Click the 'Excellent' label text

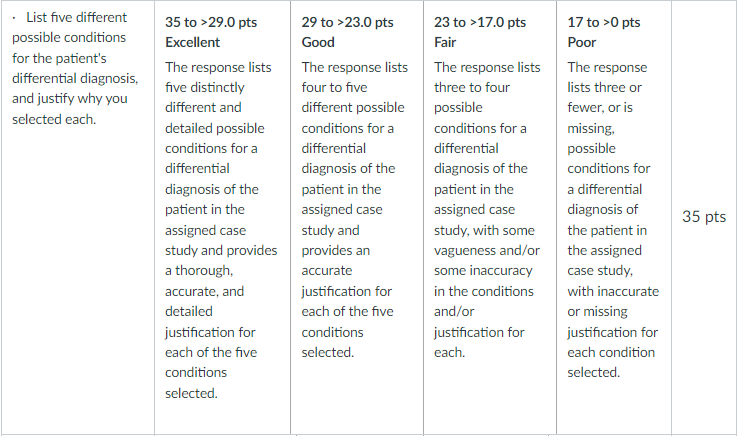(193, 42)
